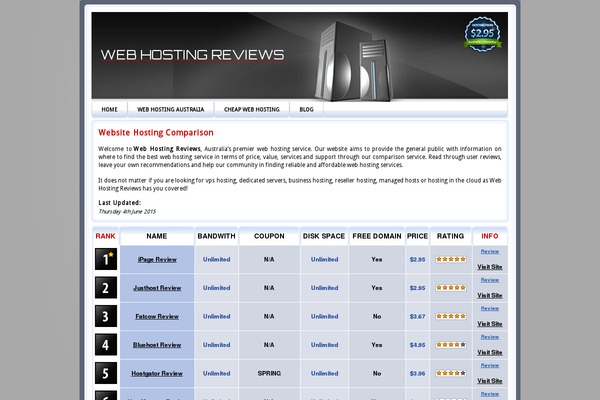600x400 pixels.
Task: Click rank 3 badge icon
Action: click(x=106, y=316)
